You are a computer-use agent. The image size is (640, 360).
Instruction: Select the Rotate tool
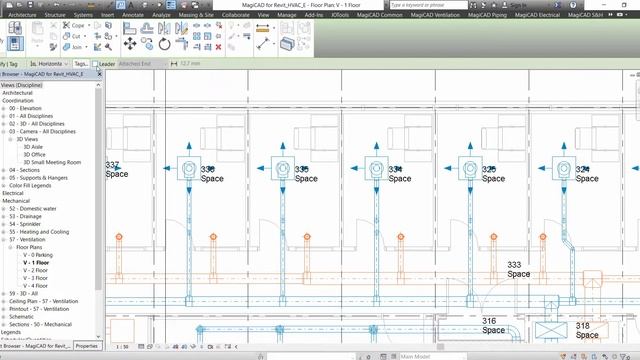tap(164, 44)
